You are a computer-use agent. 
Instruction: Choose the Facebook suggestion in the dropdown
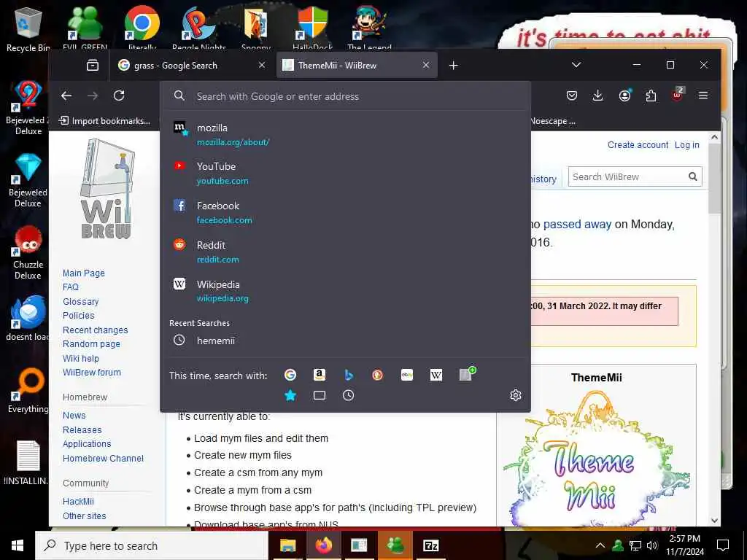pyautogui.click(x=345, y=213)
